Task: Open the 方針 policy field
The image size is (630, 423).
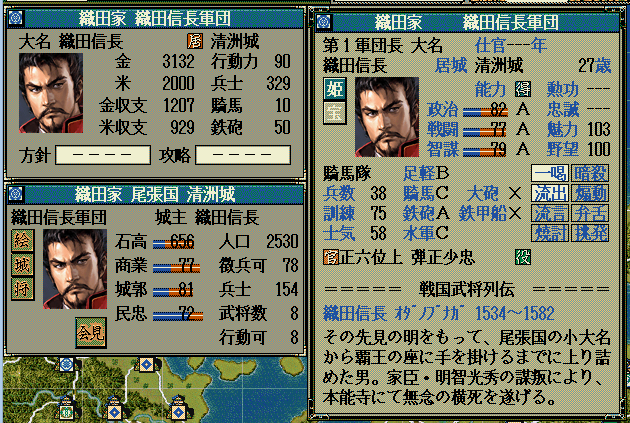Action: click(x=103, y=155)
